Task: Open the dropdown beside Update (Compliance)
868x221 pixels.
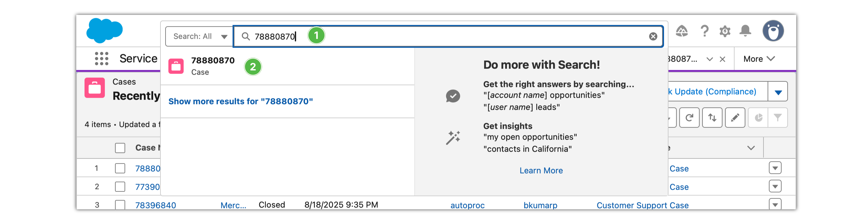Action: pyautogui.click(x=778, y=92)
